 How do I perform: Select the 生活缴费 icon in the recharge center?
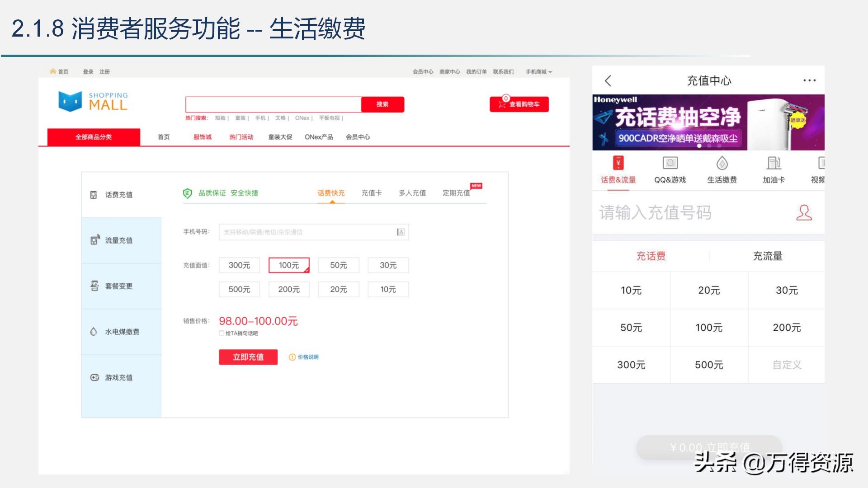click(x=722, y=169)
